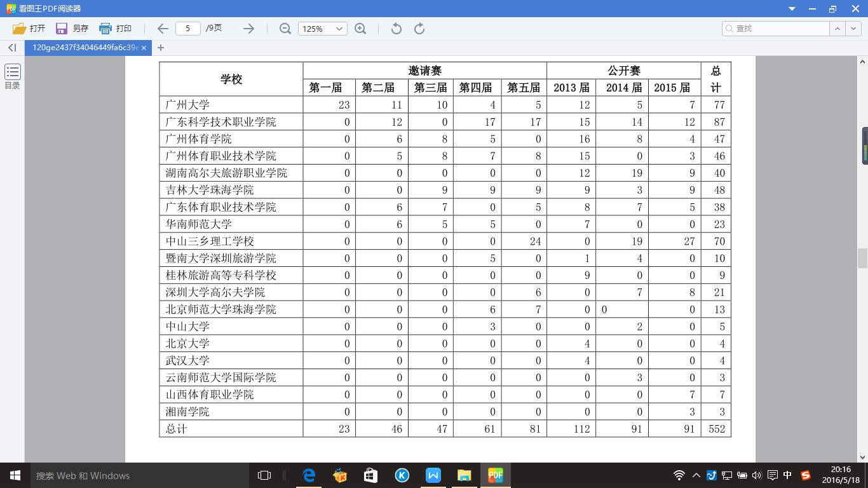Open the Wi-Fi network tray icon
The height and width of the screenshot is (488, 868).
(679, 475)
